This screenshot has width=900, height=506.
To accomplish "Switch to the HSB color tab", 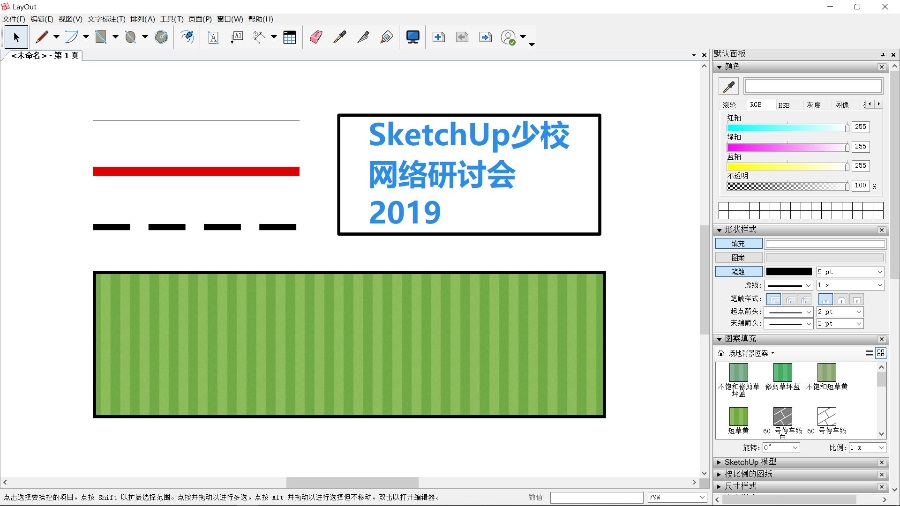I will point(783,104).
